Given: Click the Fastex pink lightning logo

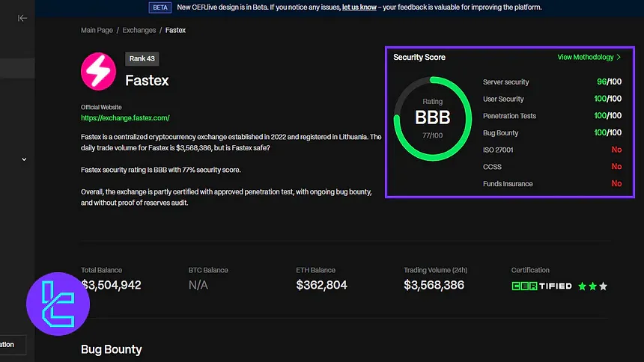Looking at the screenshot, I should click(98, 71).
